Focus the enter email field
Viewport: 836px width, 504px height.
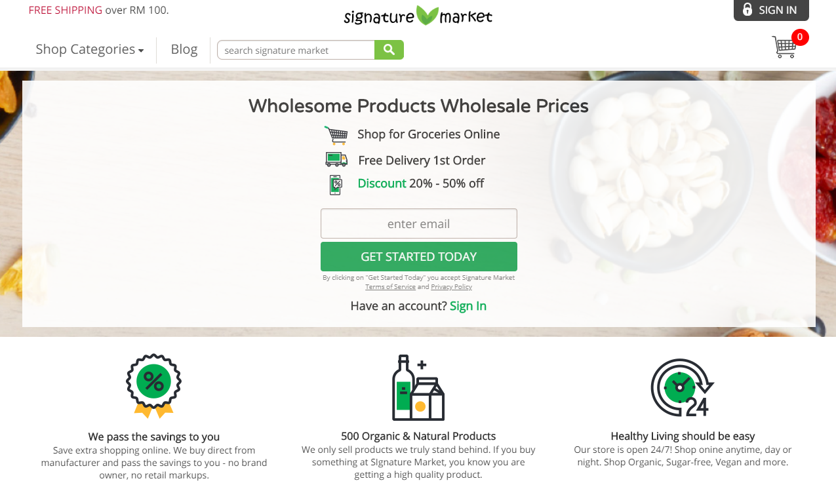419,223
